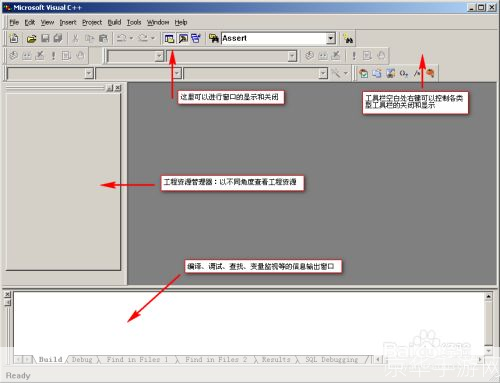Click the Undo arrow icon
The image size is (500, 383).
[x=122, y=38]
